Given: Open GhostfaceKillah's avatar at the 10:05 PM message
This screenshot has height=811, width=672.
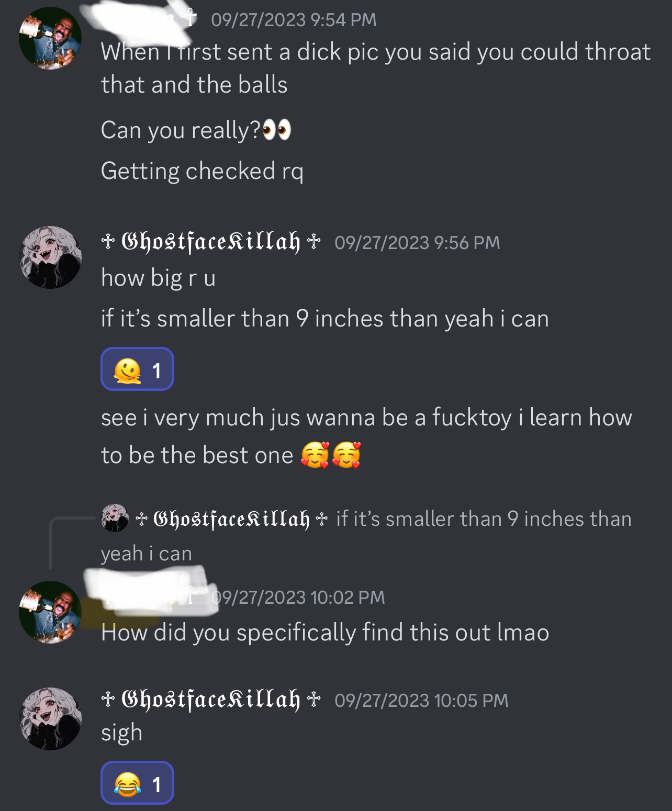Looking at the screenshot, I should point(50,719).
